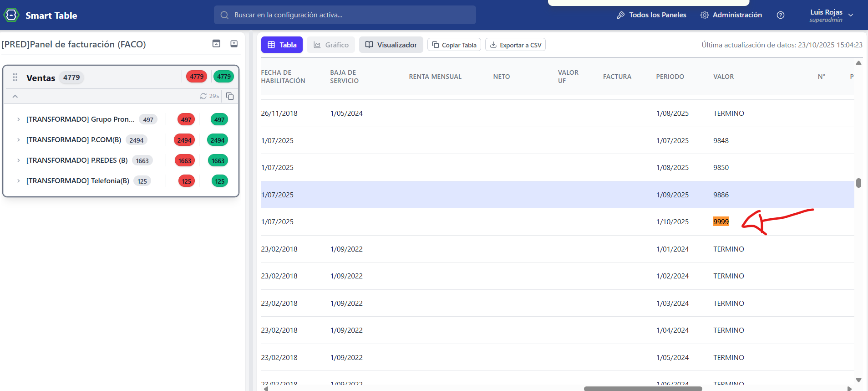Image resolution: width=868 pixels, height=391 pixels.
Task: Toggle the red 125 Telefonia(B) badge
Action: pos(187,181)
